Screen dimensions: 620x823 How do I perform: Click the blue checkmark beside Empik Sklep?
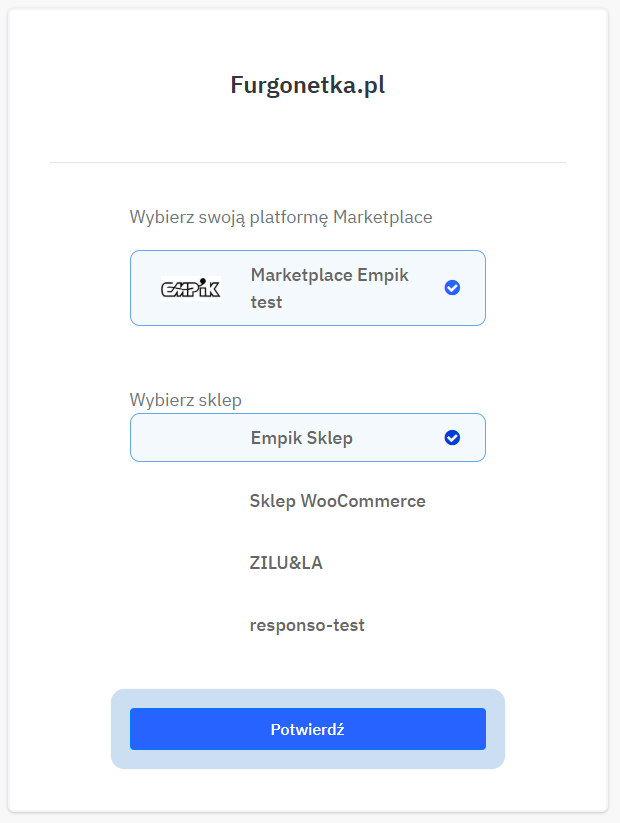[452, 438]
